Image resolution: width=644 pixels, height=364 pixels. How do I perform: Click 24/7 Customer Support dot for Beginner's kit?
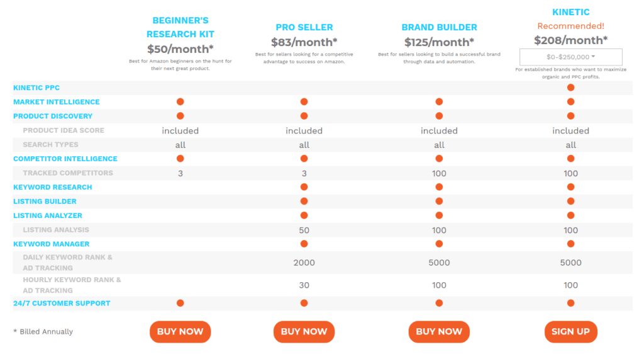tap(180, 303)
